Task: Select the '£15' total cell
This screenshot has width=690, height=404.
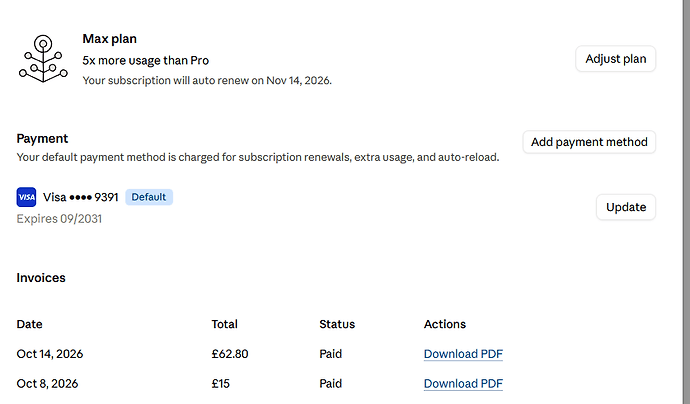Action: [x=220, y=384]
